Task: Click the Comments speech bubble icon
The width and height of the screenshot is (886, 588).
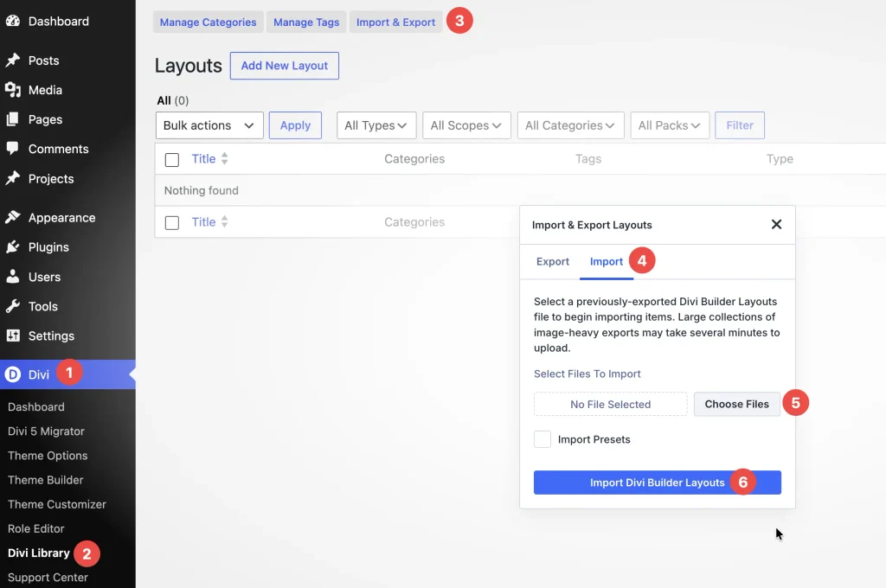Action: point(13,149)
